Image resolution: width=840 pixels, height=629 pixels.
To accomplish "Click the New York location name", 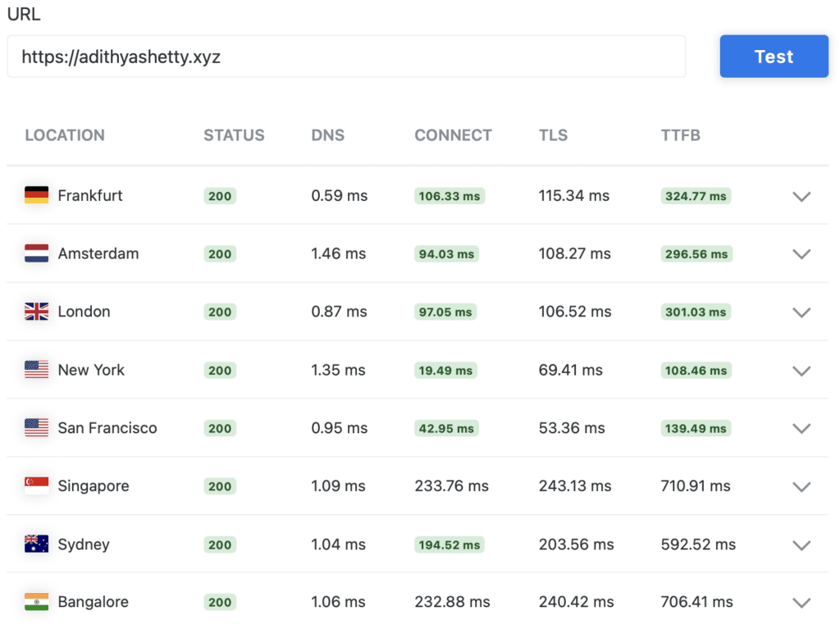I will point(91,370).
